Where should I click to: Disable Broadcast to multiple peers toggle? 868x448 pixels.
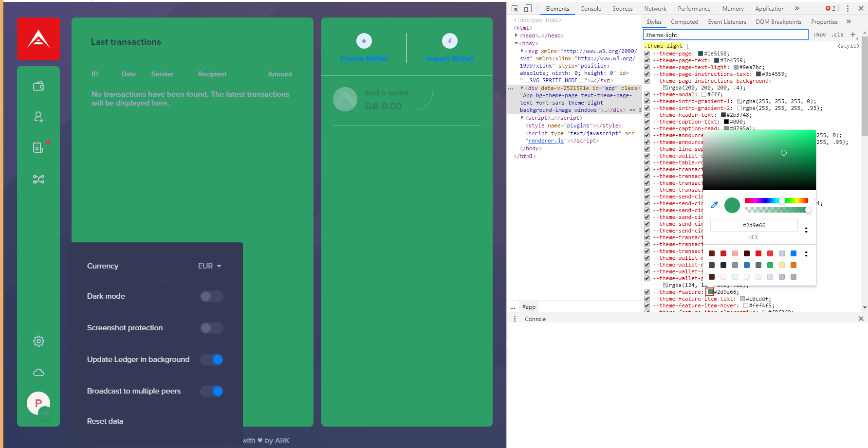click(x=212, y=391)
